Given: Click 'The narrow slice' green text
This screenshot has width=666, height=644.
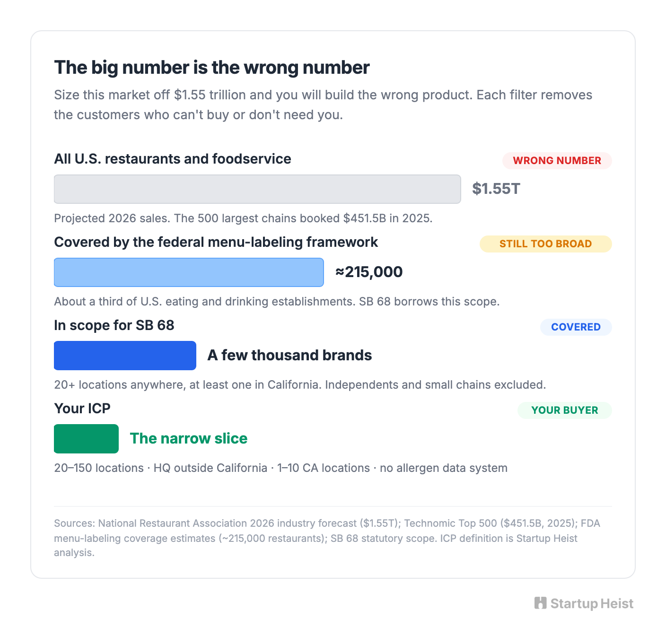Looking at the screenshot, I should (189, 439).
